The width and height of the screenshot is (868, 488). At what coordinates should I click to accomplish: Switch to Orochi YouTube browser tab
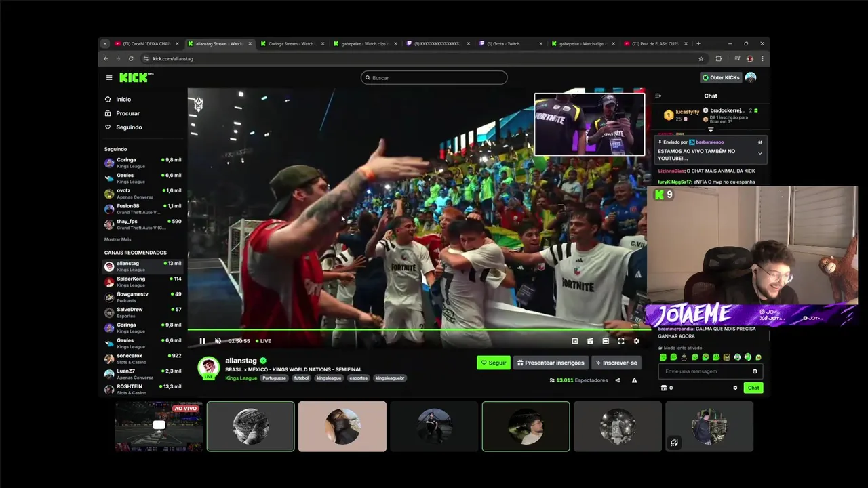tap(146, 43)
